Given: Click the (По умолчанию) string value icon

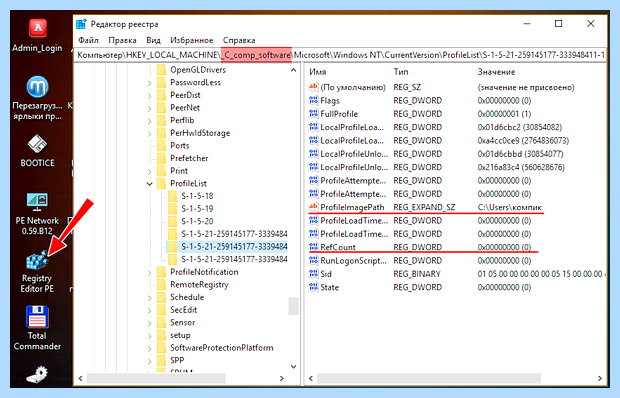Looking at the screenshot, I should (313, 87).
